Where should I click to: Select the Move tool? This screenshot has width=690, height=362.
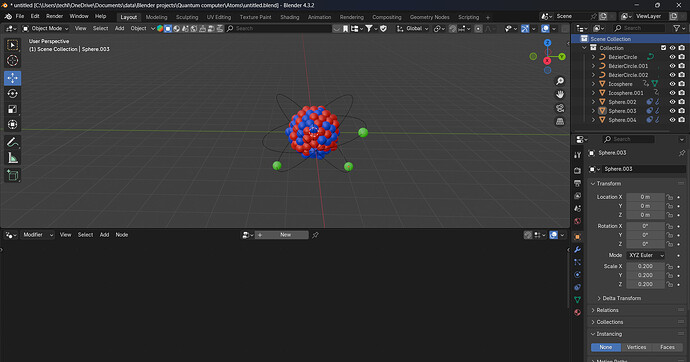[x=12, y=78]
